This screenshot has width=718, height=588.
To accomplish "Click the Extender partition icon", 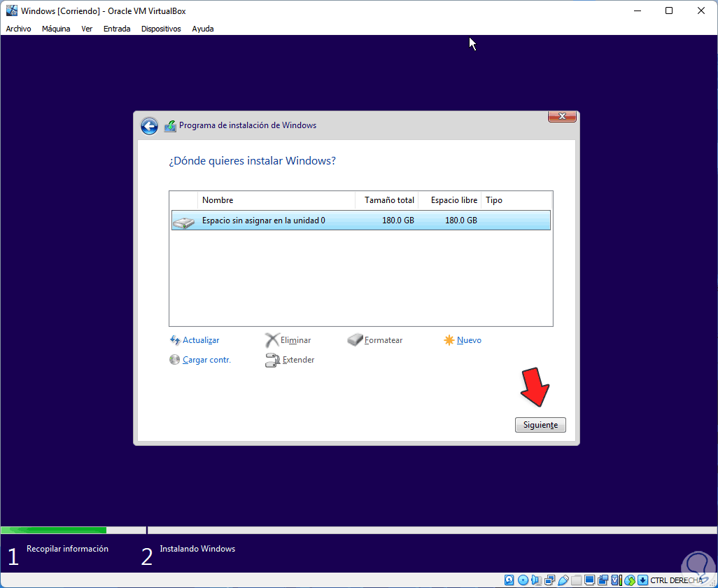I will pos(272,360).
